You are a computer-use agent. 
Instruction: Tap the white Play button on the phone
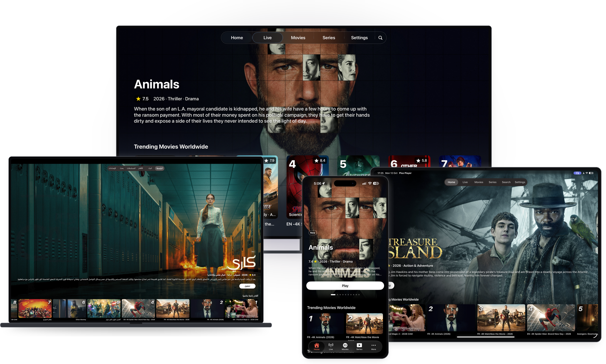click(x=345, y=286)
